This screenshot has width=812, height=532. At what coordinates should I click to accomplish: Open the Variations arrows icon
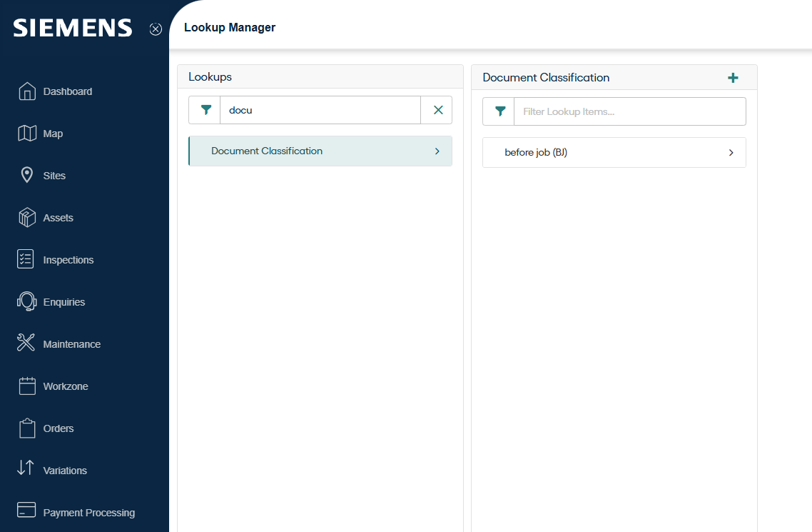coord(26,468)
